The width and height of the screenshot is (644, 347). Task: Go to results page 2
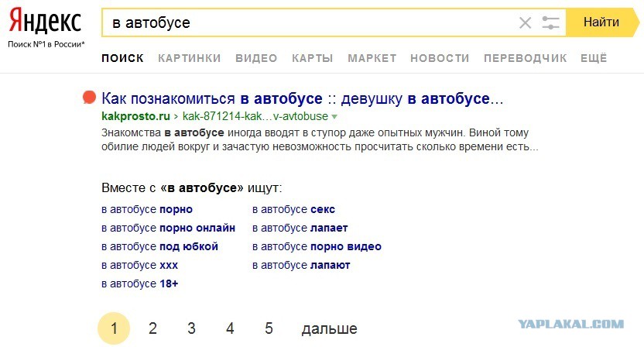(x=152, y=328)
